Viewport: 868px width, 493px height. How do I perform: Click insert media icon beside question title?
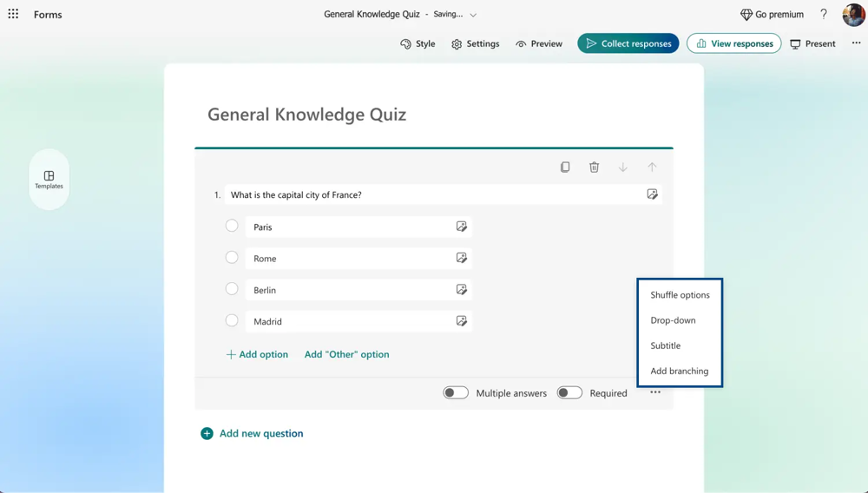coord(652,194)
